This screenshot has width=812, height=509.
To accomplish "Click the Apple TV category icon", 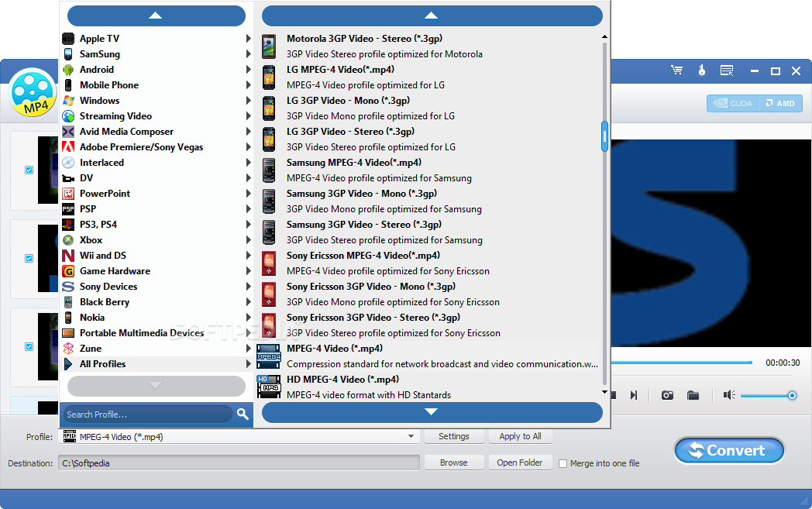I will [x=68, y=39].
